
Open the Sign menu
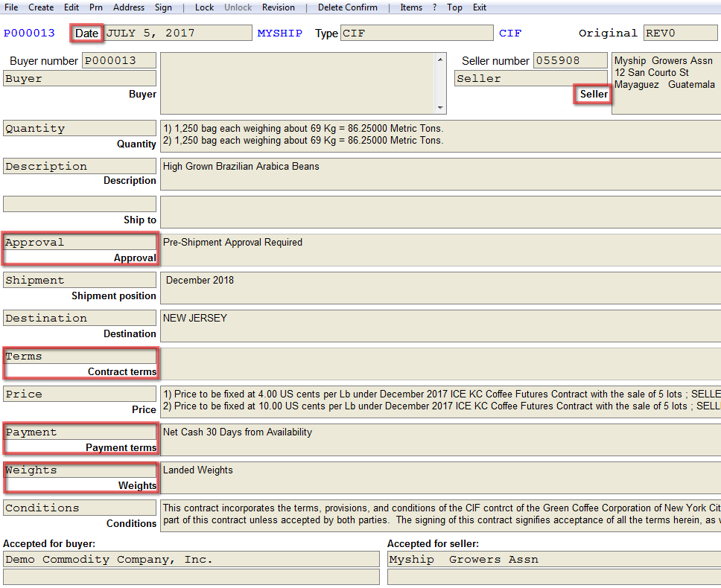163,7
